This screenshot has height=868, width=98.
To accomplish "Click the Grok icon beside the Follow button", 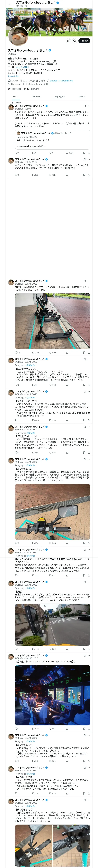I will click(x=68, y=41).
